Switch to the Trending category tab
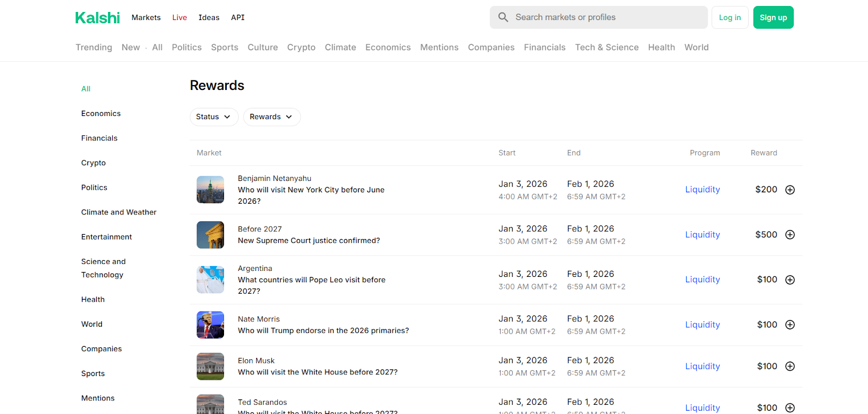The image size is (868, 414). click(94, 47)
